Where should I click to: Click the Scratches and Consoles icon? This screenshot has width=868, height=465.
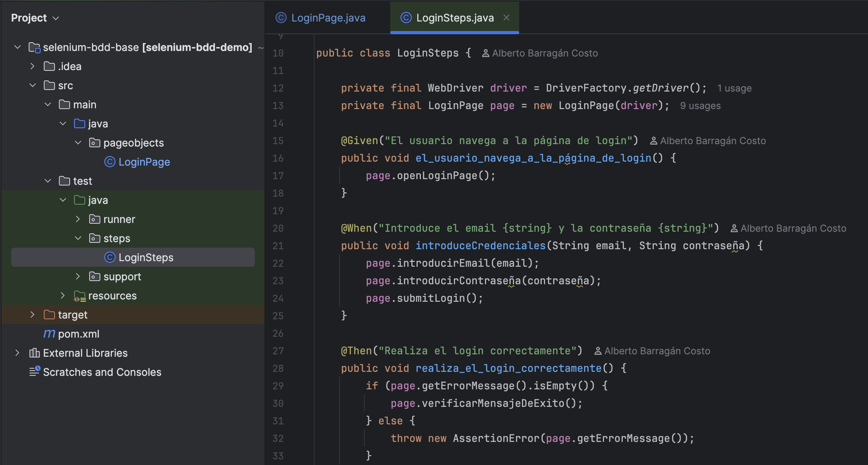click(35, 371)
